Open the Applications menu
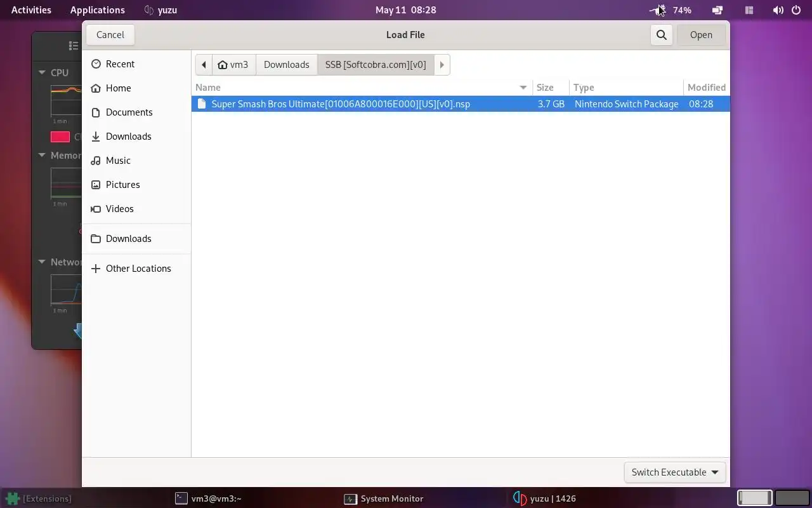 point(98,10)
